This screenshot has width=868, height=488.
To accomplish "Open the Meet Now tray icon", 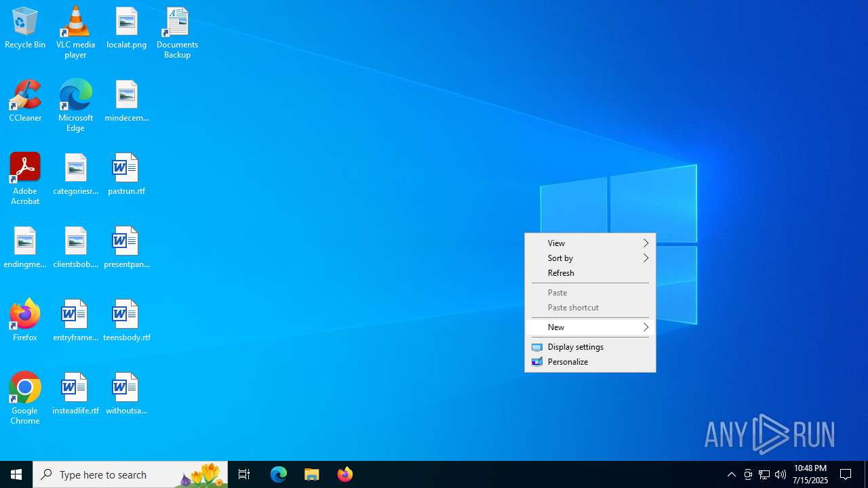I will click(x=748, y=474).
